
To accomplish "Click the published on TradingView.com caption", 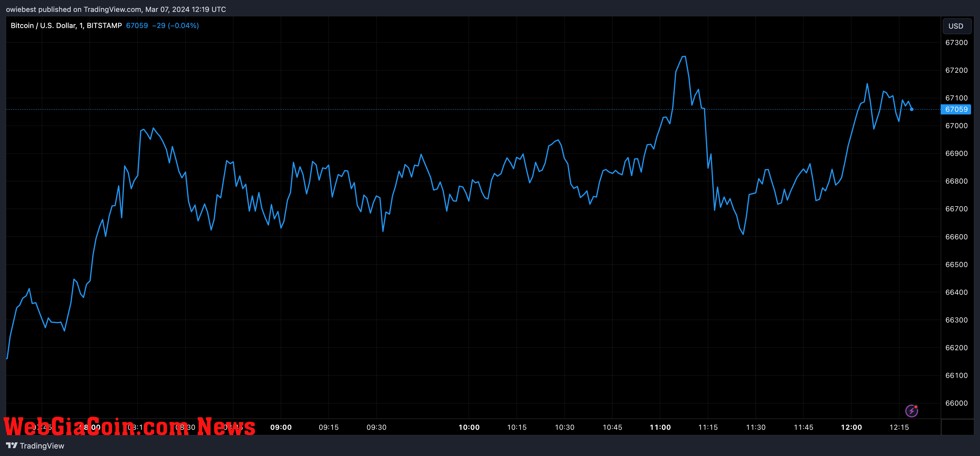I will coord(116,9).
